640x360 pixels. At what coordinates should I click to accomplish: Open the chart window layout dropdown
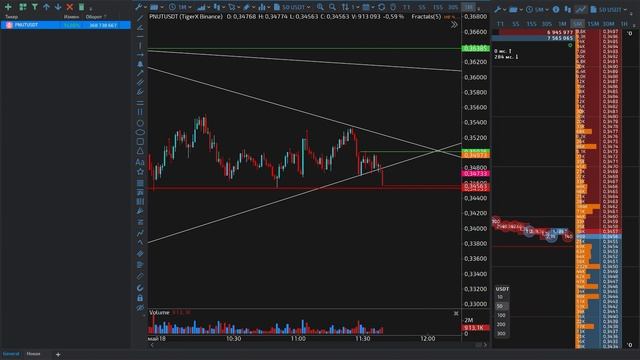[156, 7]
